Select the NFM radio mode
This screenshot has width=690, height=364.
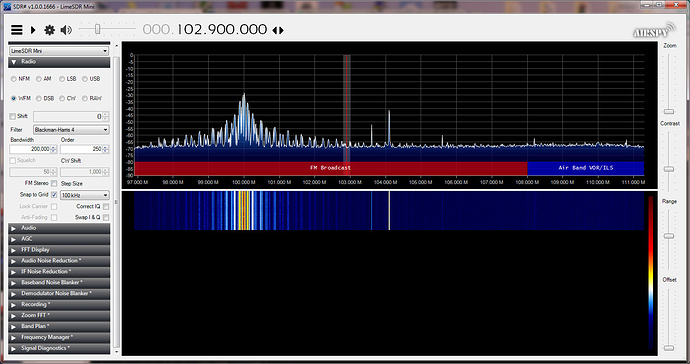(x=14, y=79)
